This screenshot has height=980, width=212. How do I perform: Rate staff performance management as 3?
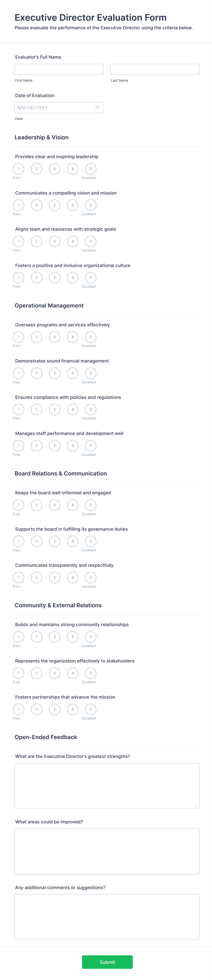[54, 445]
